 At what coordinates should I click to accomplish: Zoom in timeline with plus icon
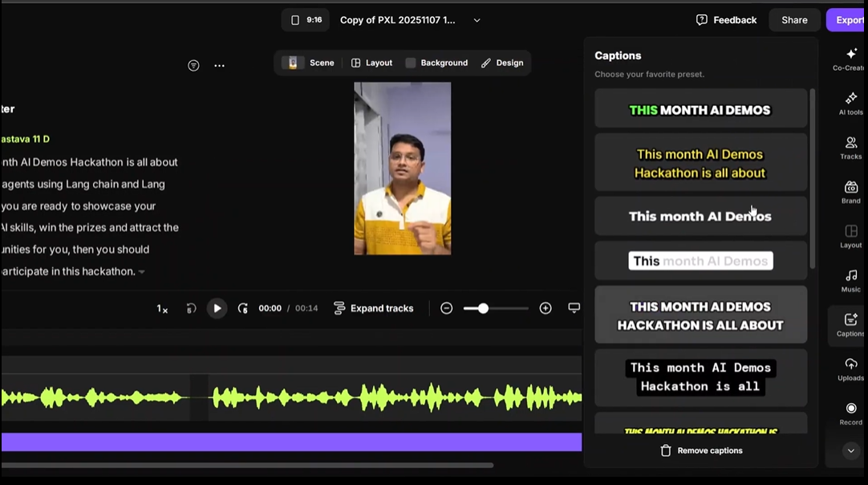point(546,308)
